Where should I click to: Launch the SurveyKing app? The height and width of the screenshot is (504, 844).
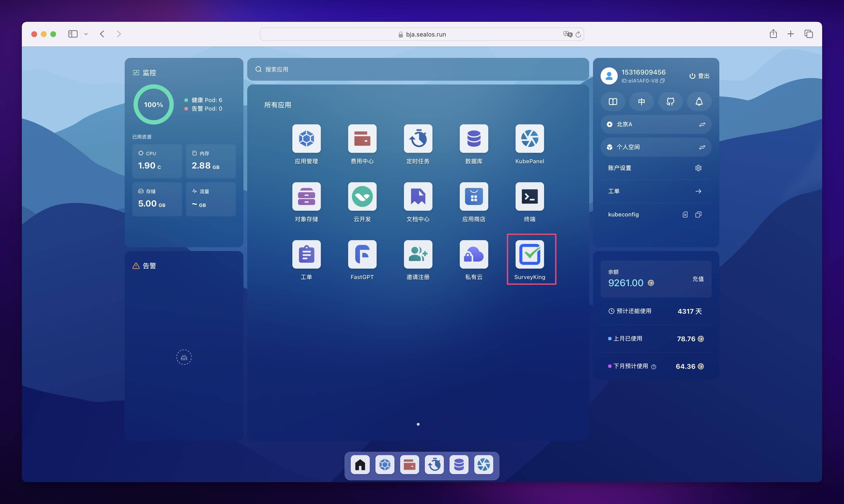pyautogui.click(x=530, y=254)
